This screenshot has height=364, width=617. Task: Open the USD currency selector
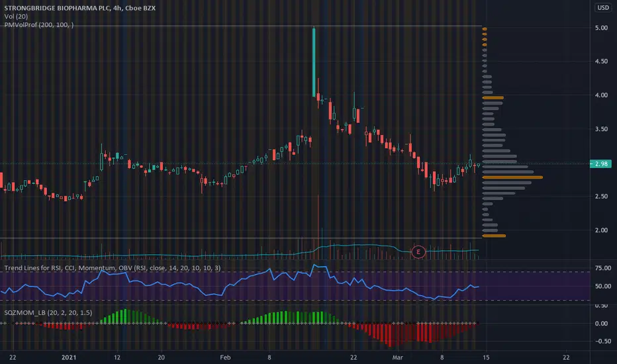tap(603, 7)
